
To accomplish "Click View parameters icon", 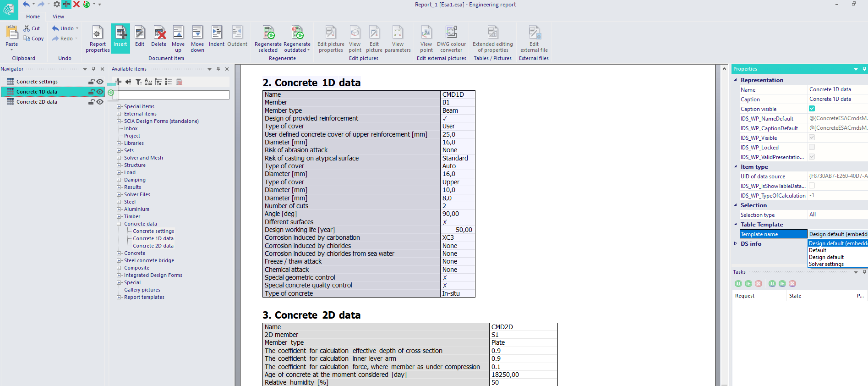I will (x=398, y=33).
